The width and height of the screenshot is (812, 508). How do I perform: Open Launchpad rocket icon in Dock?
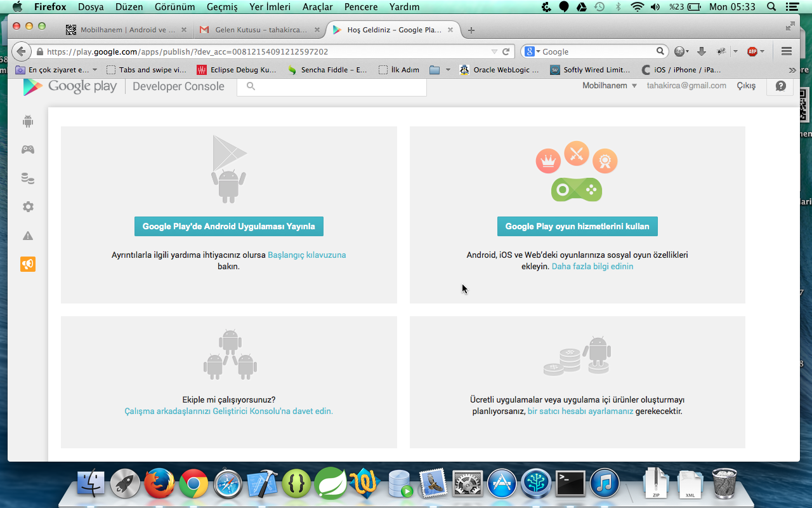tap(126, 485)
